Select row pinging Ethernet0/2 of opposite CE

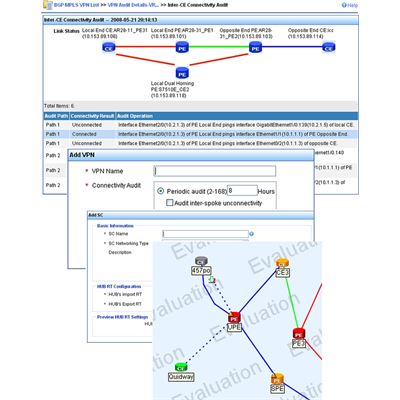[201, 143]
